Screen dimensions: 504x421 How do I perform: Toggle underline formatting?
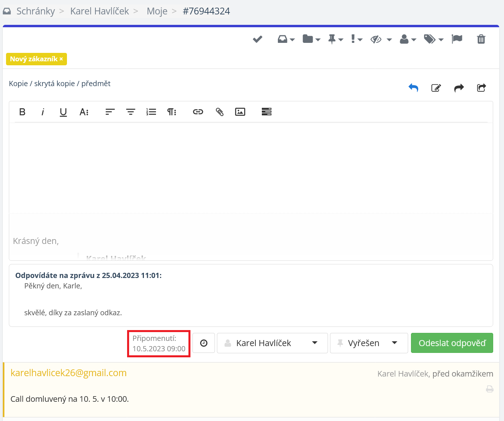pos(63,112)
